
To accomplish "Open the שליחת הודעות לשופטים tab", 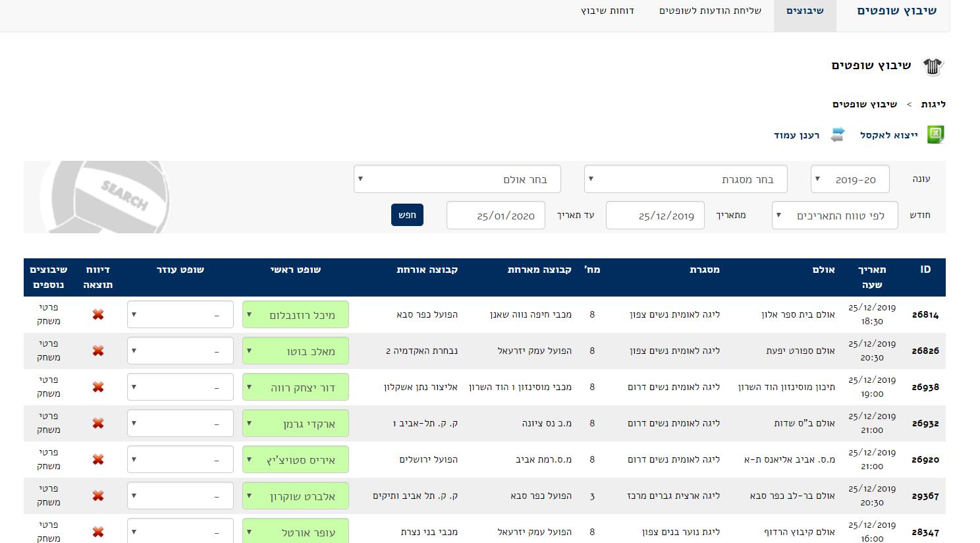I will (710, 11).
